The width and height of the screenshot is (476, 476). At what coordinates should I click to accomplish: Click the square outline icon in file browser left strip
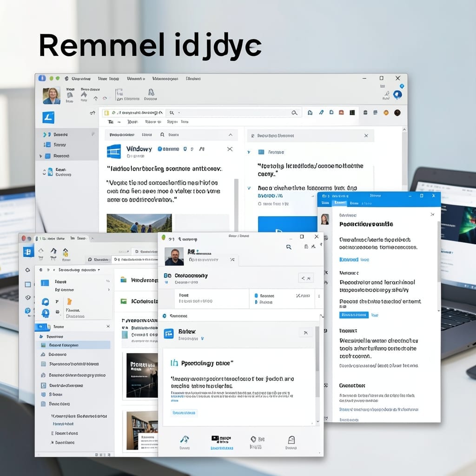point(27,284)
